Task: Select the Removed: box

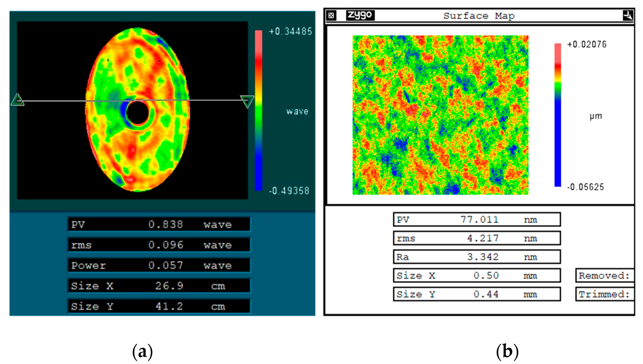Action: 604,276
